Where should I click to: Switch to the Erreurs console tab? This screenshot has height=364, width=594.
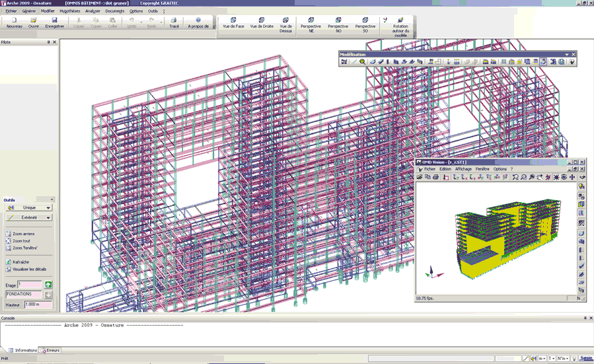(50, 350)
